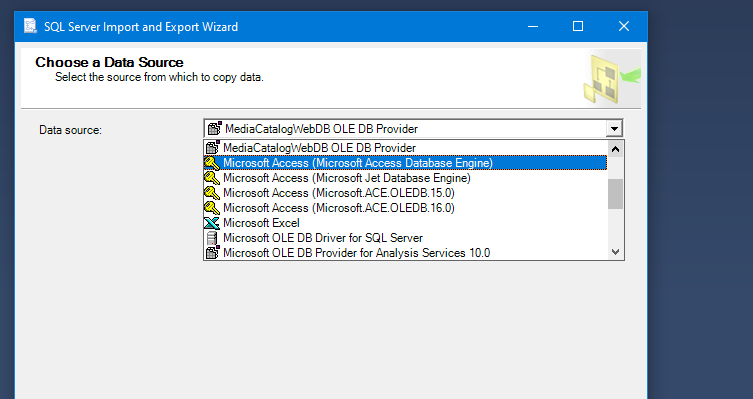Click the 'Choose a Data Source' heading
Screen dimensions: 753x399
tap(109, 62)
